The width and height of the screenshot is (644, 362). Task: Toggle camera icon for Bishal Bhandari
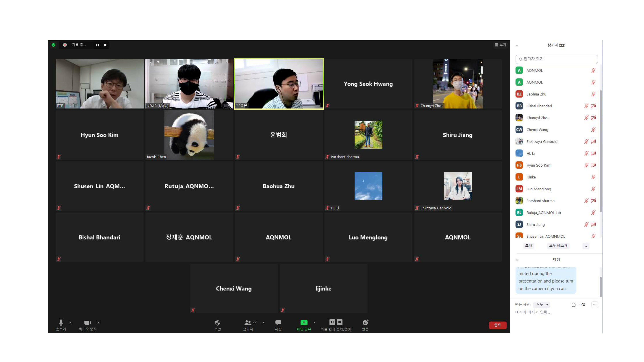click(x=593, y=106)
